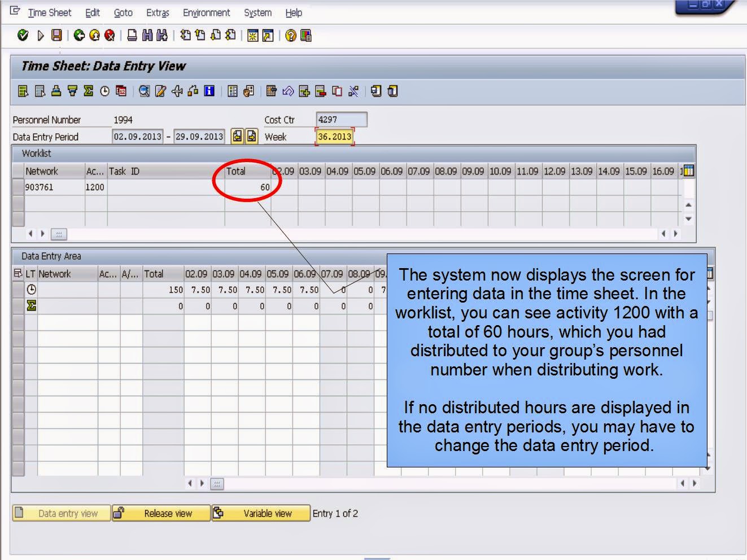Open the Environment menu

point(206,12)
